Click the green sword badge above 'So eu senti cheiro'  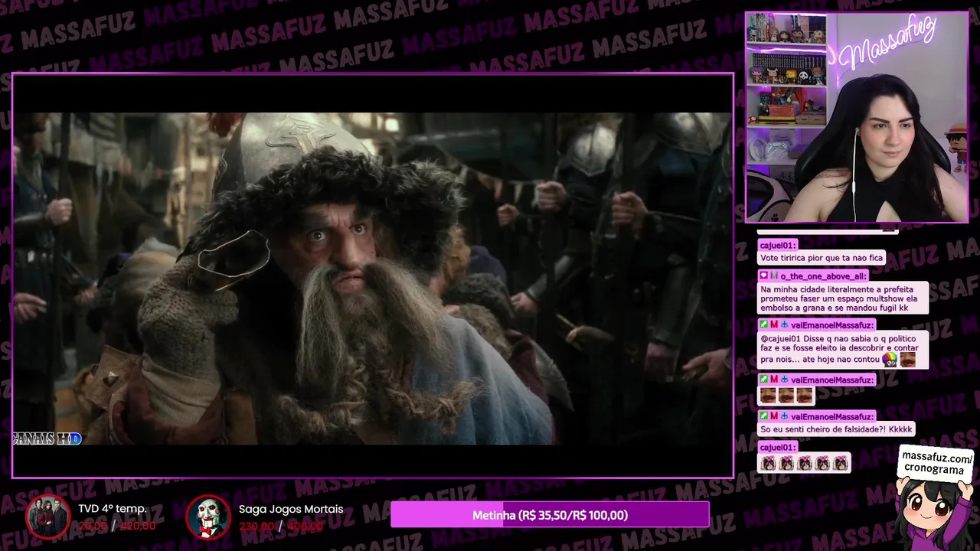tap(764, 416)
